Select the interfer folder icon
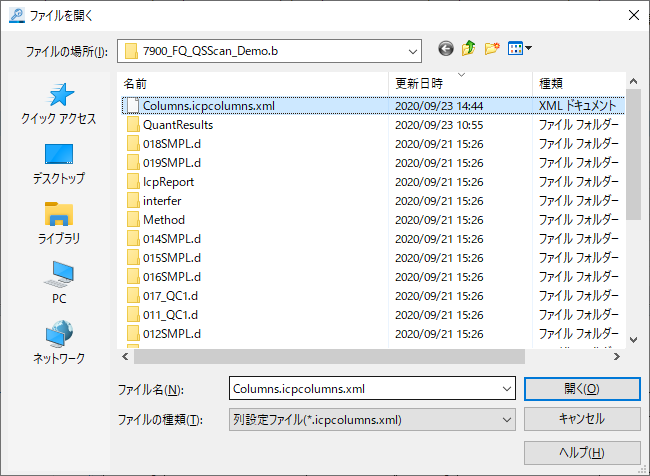650x476 pixels. coord(133,201)
